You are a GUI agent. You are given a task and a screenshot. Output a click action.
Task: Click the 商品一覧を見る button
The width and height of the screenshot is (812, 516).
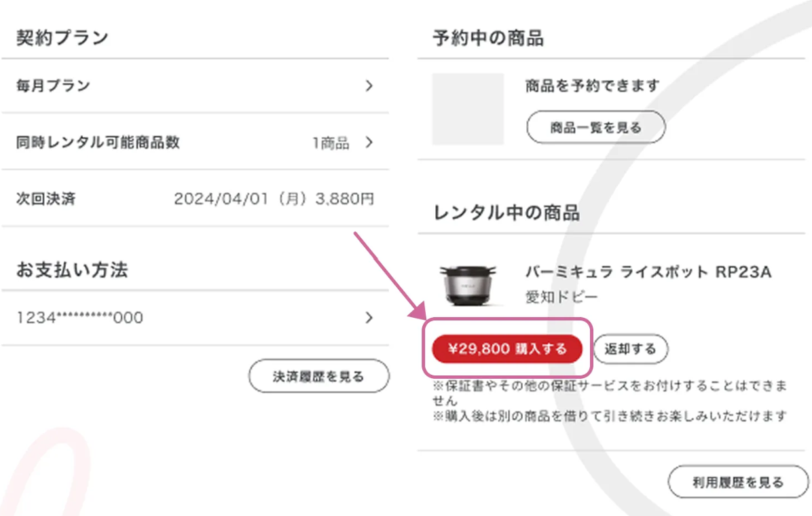(x=595, y=126)
